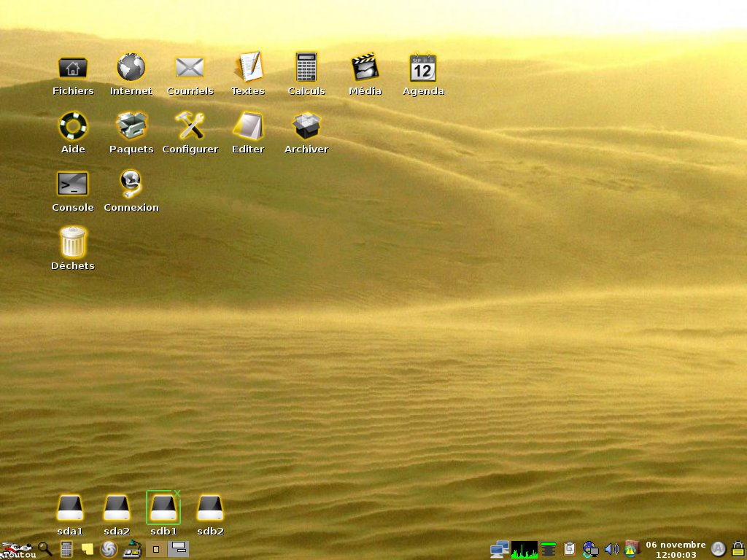
Task: Open the Toutou start menu
Action: point(18,550)
